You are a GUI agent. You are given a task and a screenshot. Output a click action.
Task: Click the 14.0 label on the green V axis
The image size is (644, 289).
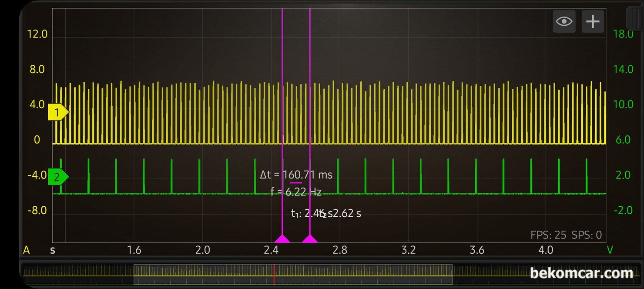click(x=623, y=70)
